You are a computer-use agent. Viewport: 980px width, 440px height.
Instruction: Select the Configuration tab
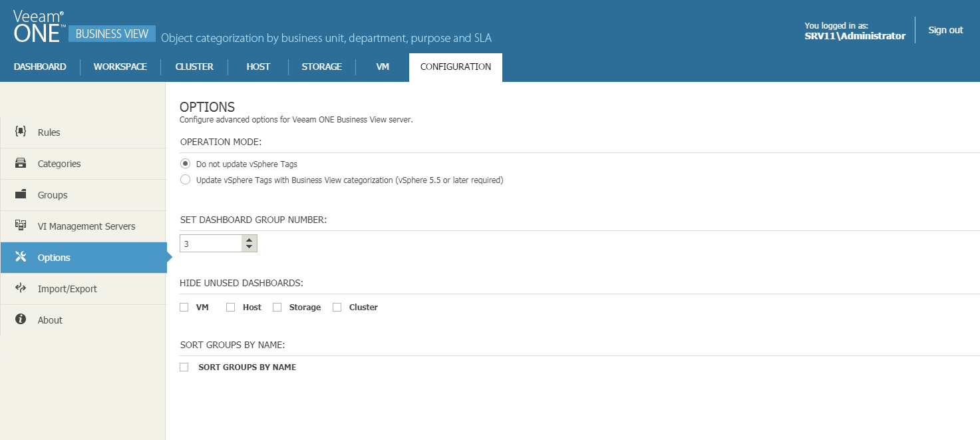[456, 67]
